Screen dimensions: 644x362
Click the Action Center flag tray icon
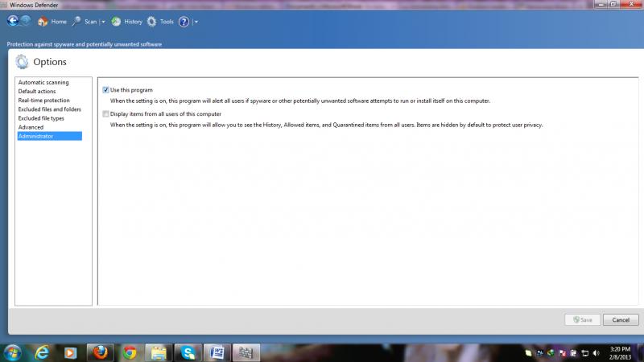click(x=563, y=353)
